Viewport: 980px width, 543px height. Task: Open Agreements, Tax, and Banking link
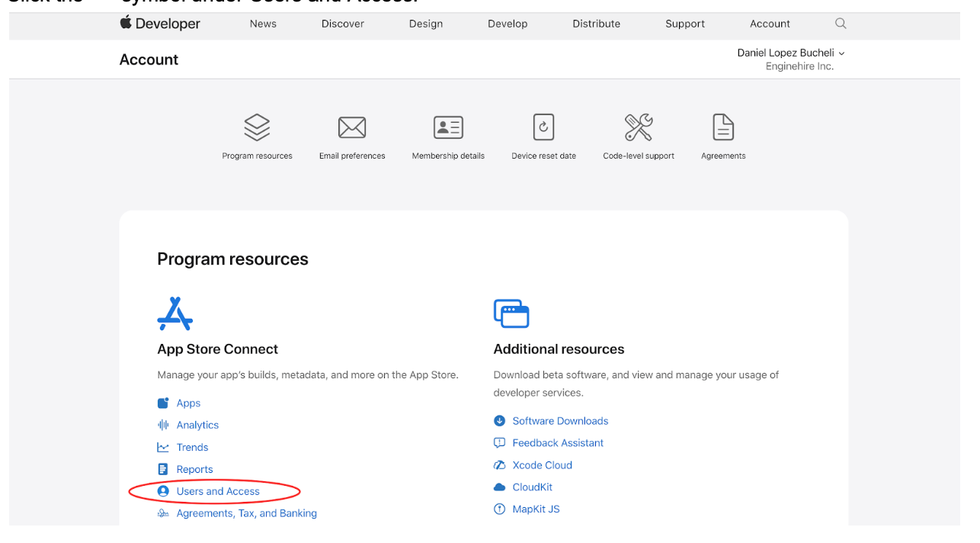pos(246,514)
